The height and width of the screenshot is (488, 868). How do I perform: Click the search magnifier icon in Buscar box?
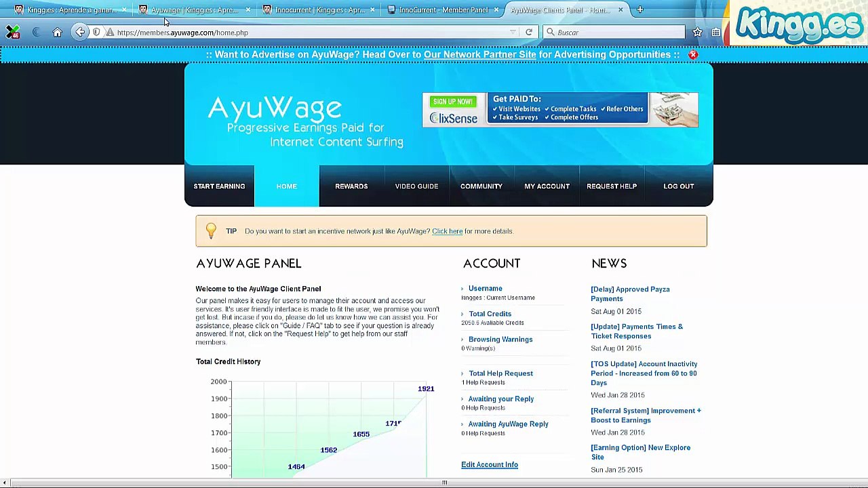click(x=551, y=33)
